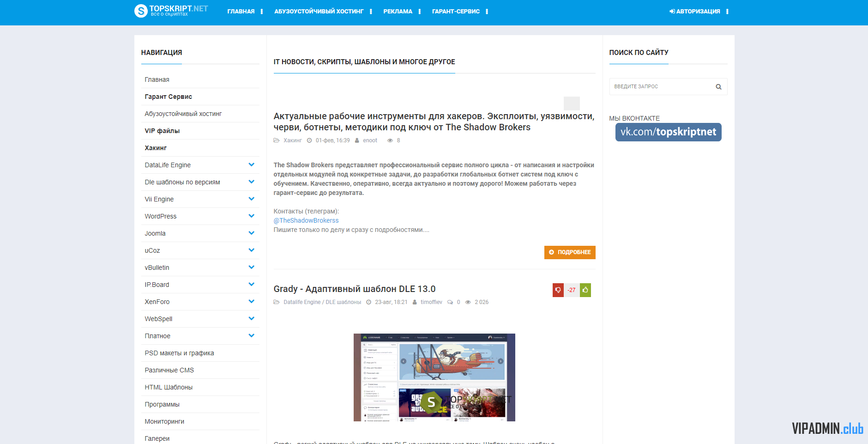Open Grady - Адаптивный шаблон DLE 13.0 title
Screen dimensions: 868x444
[x=355, y=289]
